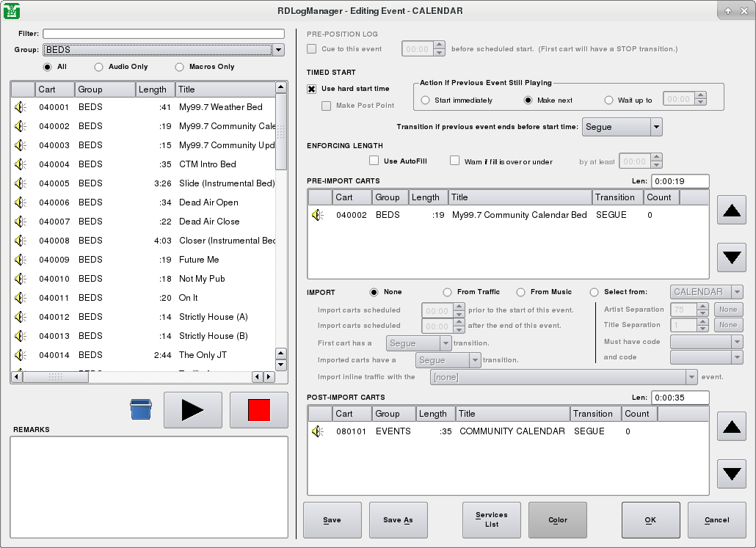Click speaker icon for cart 040001

[21, 107]
